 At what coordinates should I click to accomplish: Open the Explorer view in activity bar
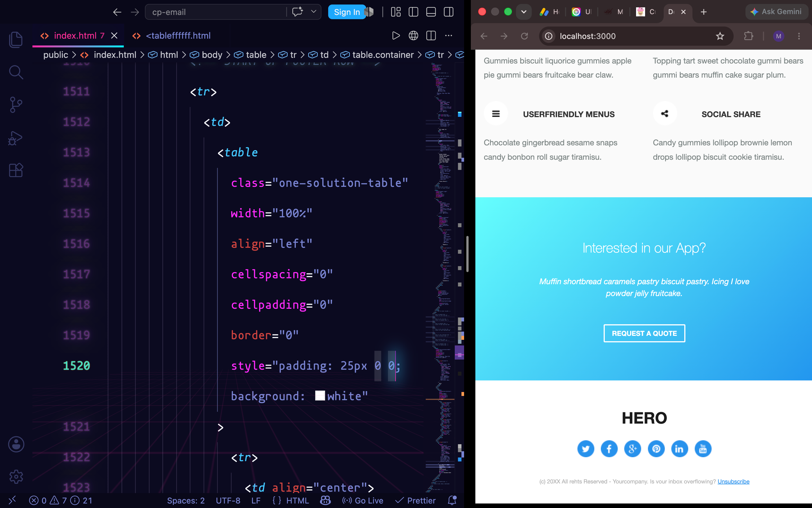[x=16, y=39]
